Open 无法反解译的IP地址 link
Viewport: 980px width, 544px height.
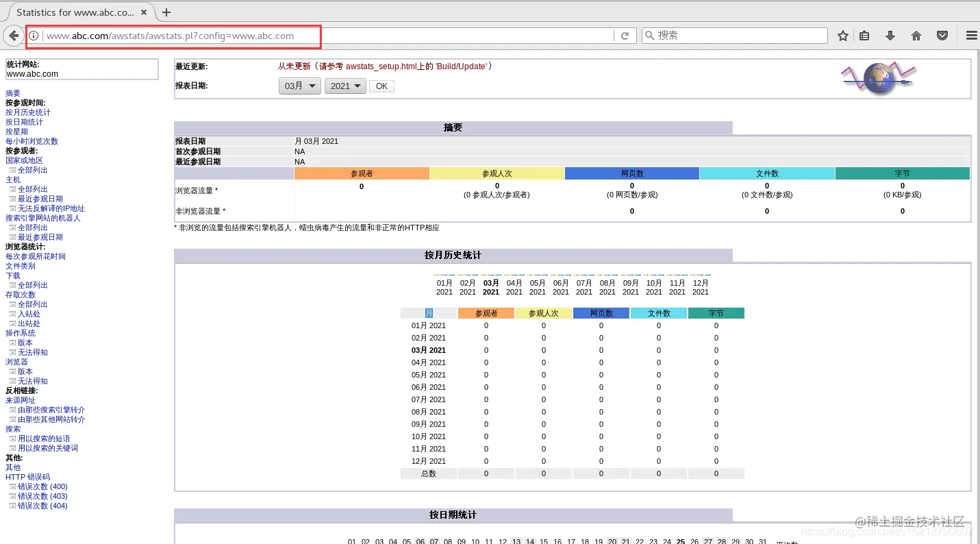click(x=51, y=208)
